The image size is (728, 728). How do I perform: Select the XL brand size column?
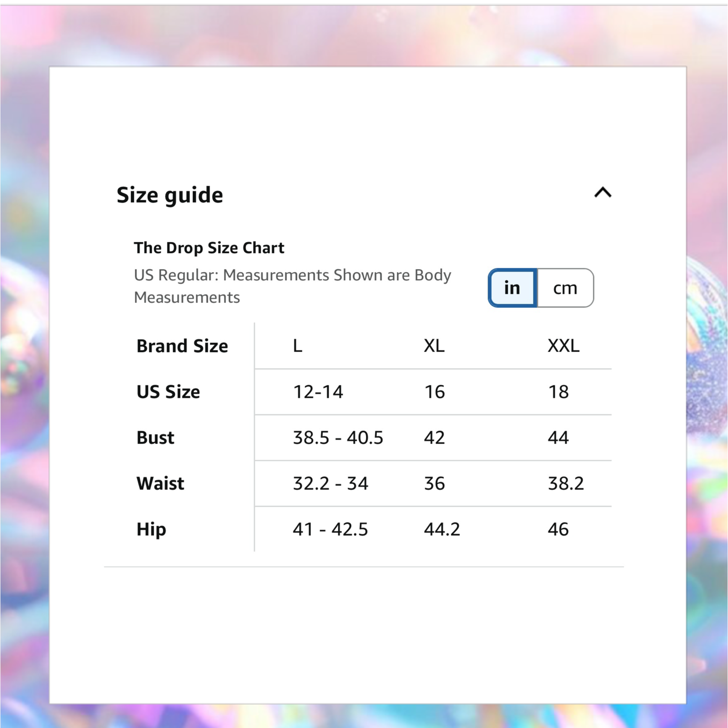pos(434,346)
